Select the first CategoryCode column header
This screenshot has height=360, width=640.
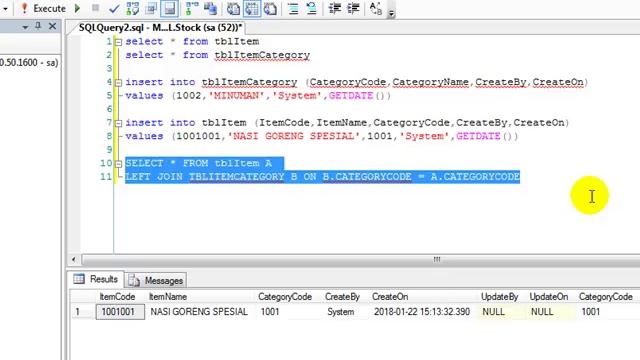[x=285, y=297]
